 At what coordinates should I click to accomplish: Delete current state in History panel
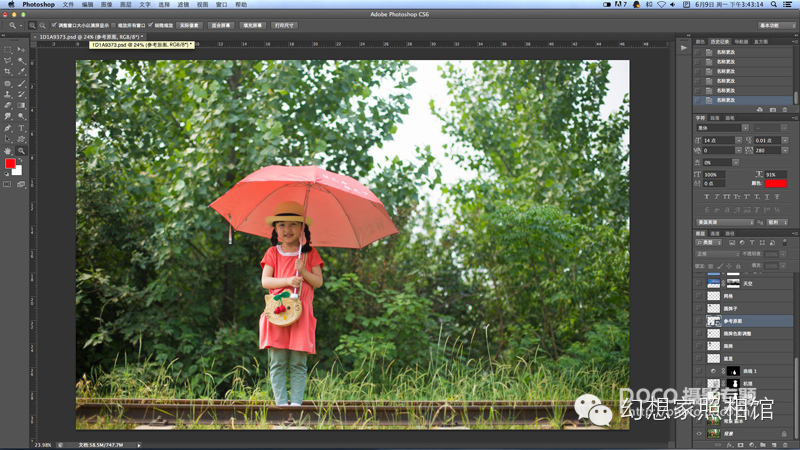pyautogui.click(x=785, y=110)
